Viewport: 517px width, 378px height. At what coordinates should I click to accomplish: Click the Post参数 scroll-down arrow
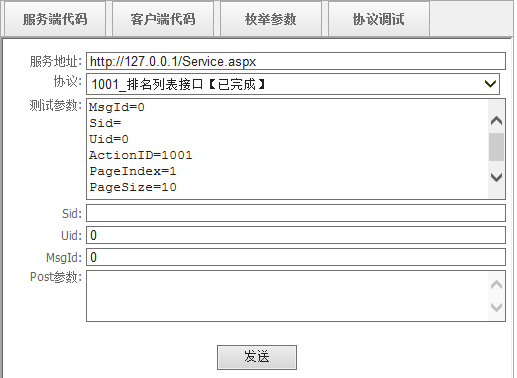pyautogui.click(x=496, y=307)
